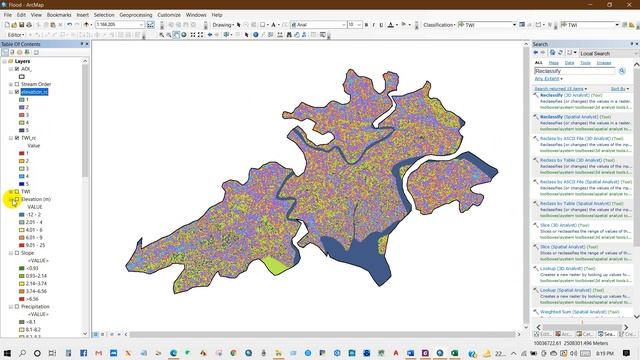640x360 pixels.
Task: Select the Zoom Out tool
Action: tap(169, 35)
